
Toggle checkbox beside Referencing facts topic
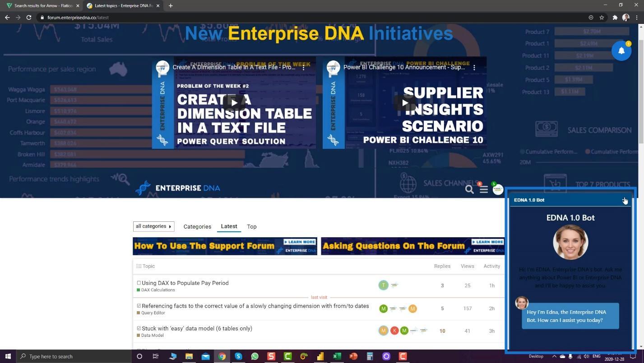pyautogui.click(x=139, y=306)
